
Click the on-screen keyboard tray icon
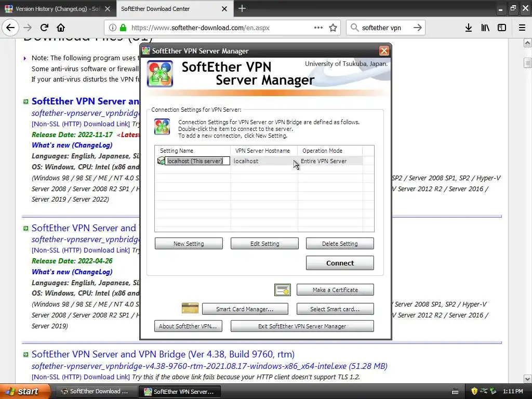tap(455, 392)
